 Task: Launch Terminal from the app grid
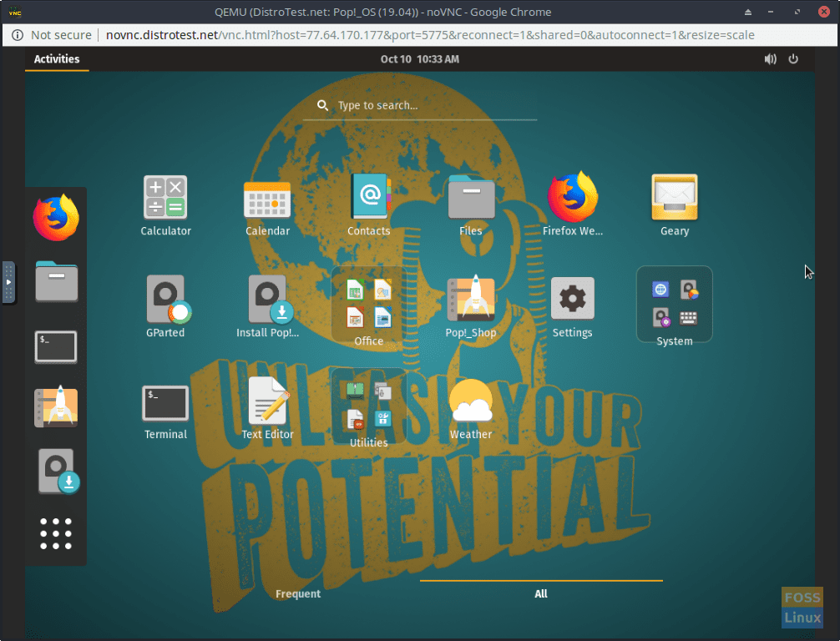(165, 410)
